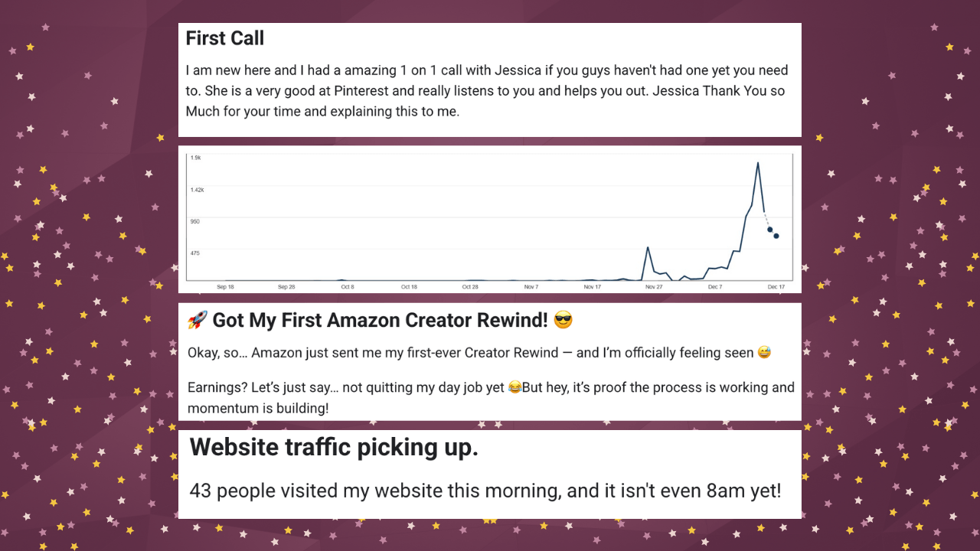Click the laughing-crying emoji after 'day job yet'
The image size is (980, 551).
click(x=514, y=388)
